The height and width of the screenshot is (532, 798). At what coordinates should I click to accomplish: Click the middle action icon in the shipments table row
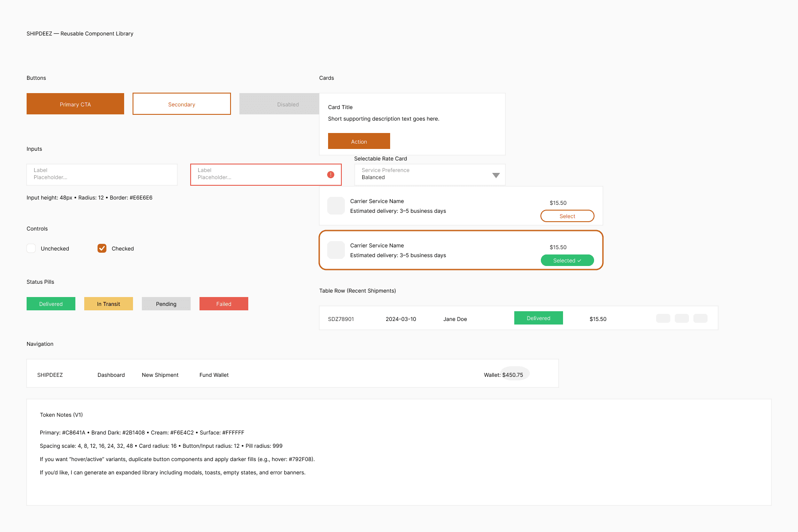coord(681,318)
